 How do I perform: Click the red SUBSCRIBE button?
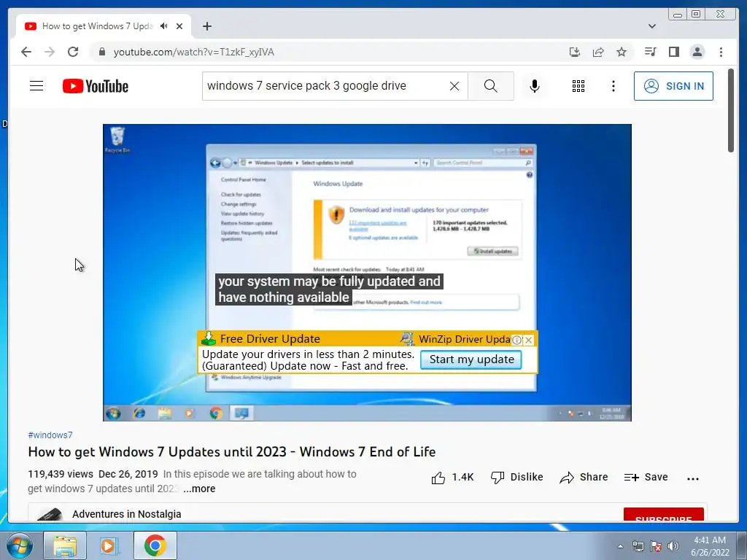664,516
